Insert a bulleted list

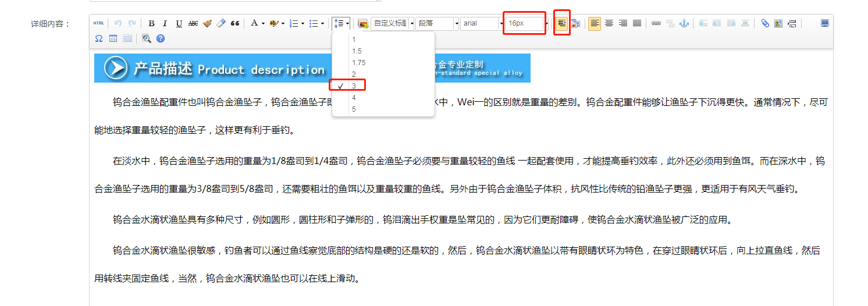click(314, 23)
